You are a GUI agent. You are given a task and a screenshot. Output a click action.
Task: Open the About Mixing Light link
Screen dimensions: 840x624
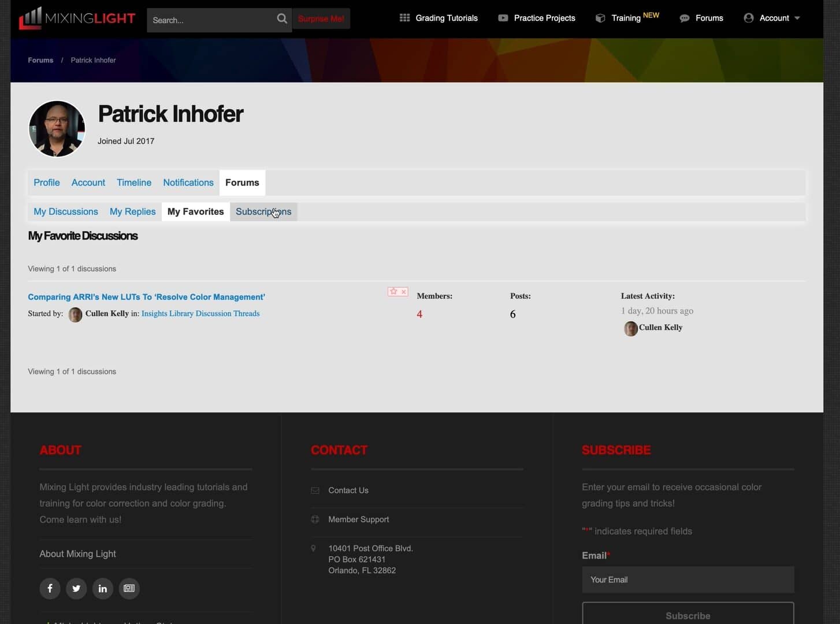(78, 554)
